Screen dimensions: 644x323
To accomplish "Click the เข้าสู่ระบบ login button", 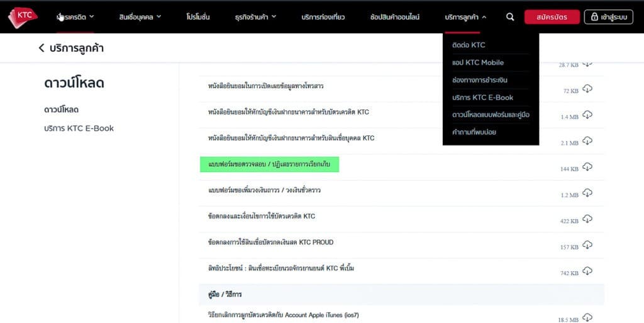I will pos(609,17).
